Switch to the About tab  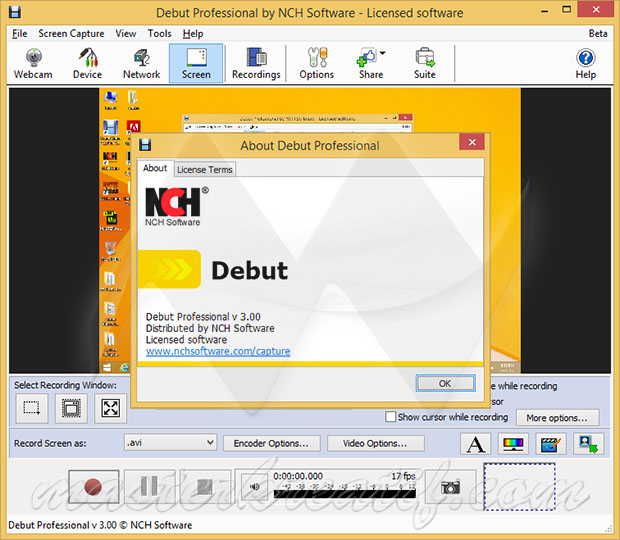coord(155,168)
